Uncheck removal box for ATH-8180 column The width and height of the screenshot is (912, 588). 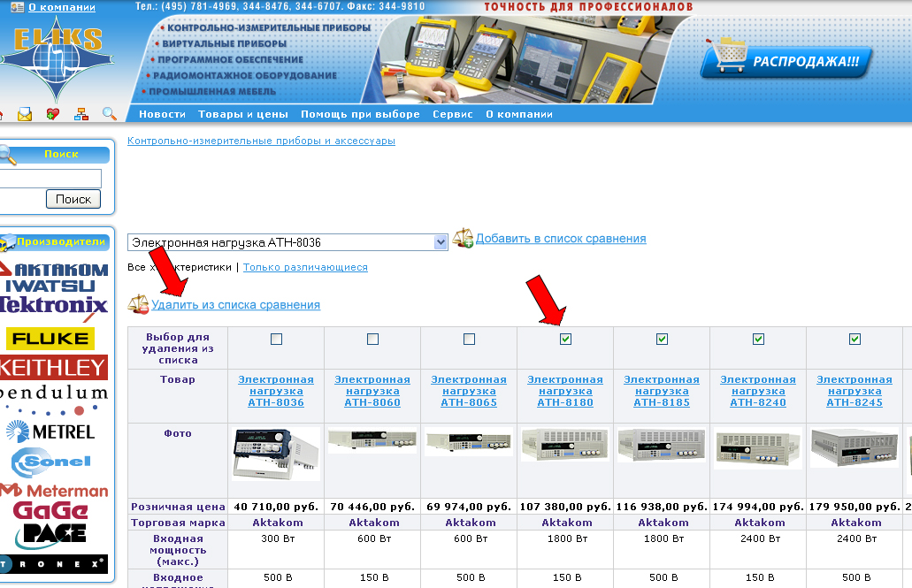click(x=565, y=339)
